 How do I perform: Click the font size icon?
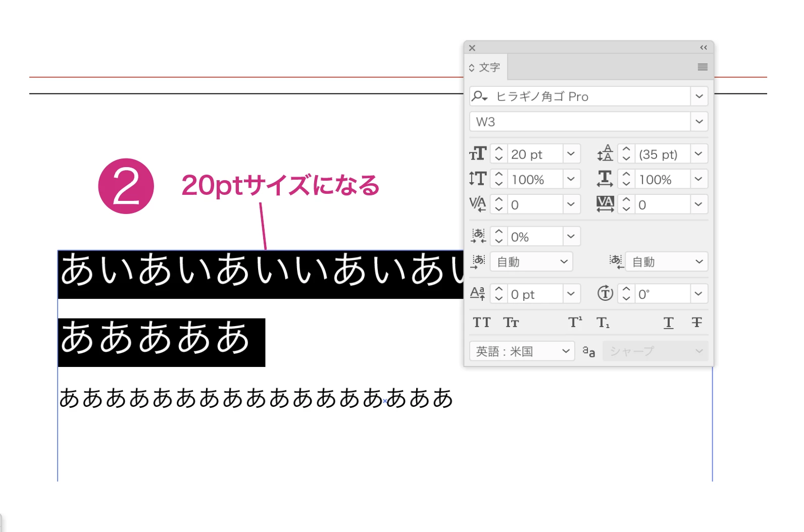(478, 154)
